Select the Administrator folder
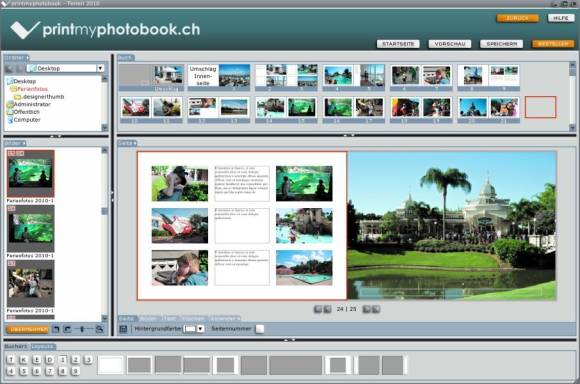580x384 pixels. [x=32, y=104]
